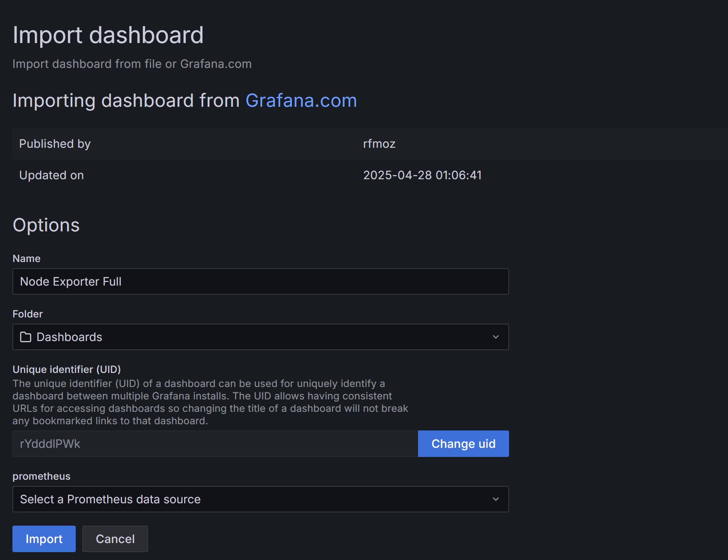Click the 'Updated on' row label
The height and width of the screenshot is (560, 728).
point(51,175)
